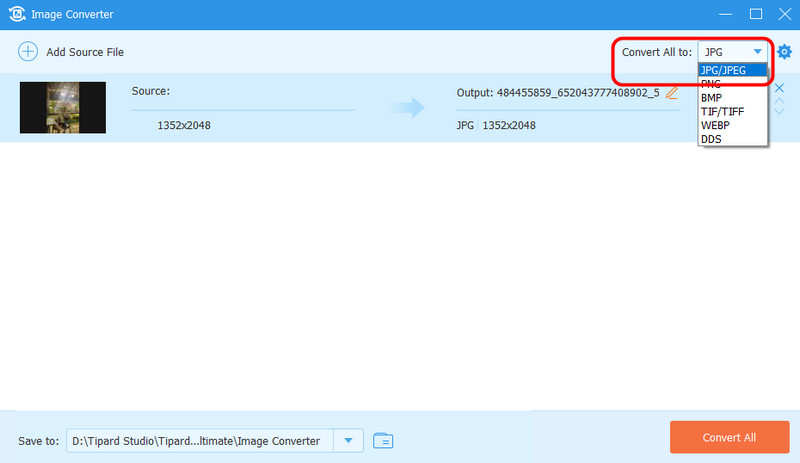Image resolution: width=800 pixels, height=463 pixels.
Task: Click the source image thumbnail
Action: (x=62, y=108)
